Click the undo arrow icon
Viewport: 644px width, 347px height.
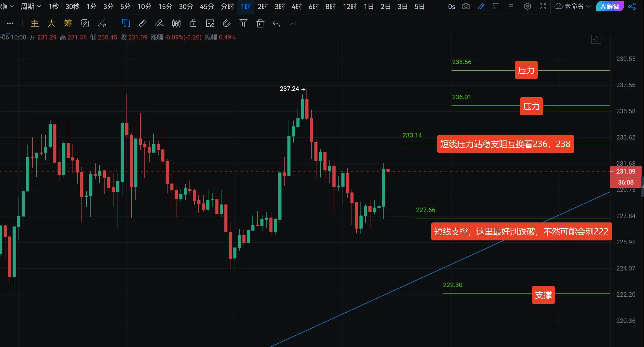(x=276, y=24)
